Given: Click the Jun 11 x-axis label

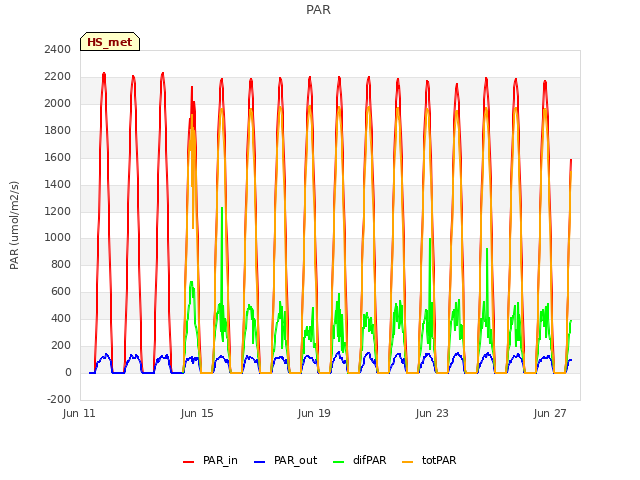Looking at the screenshot, I should [79, 413].
